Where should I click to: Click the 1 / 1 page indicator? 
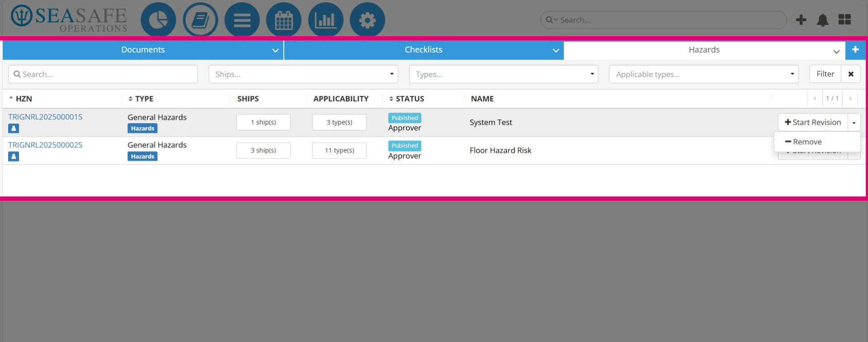[832, 99]
